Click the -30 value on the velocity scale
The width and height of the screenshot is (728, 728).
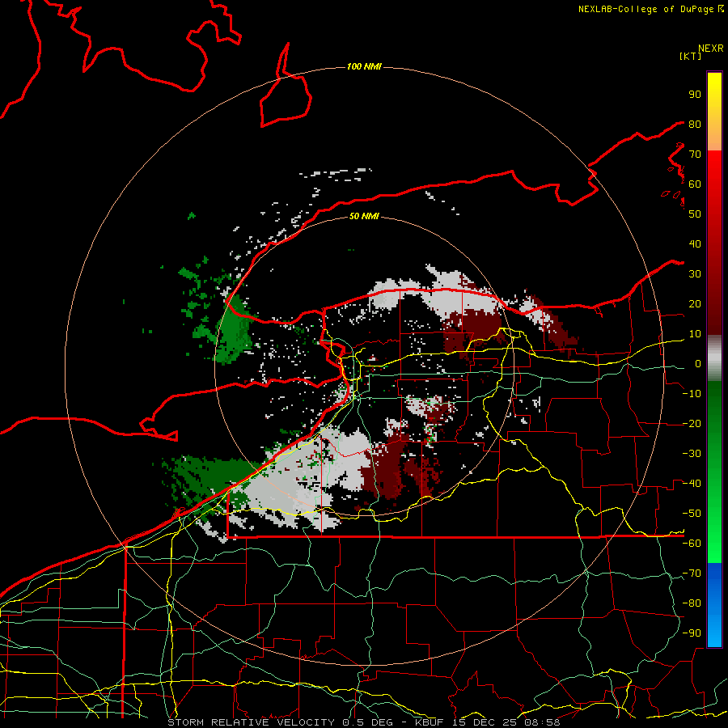pyautogui.click(x=692, y=454)
